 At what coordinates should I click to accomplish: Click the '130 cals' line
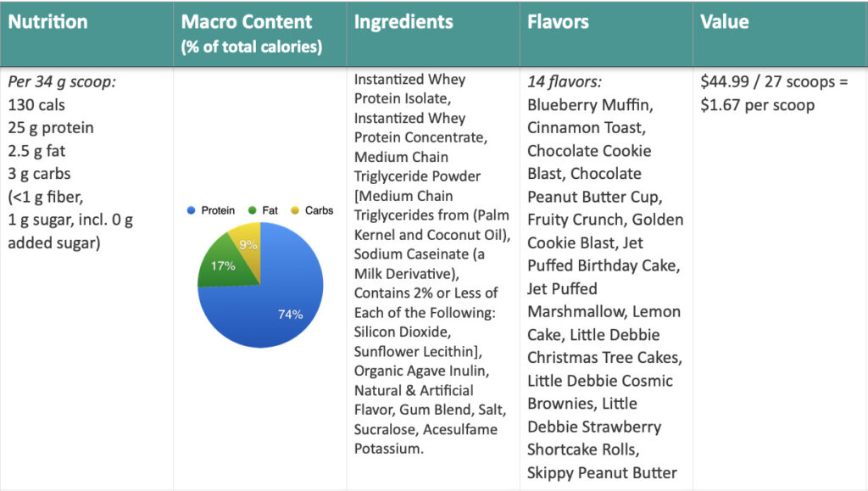click(x=36, y=104)
